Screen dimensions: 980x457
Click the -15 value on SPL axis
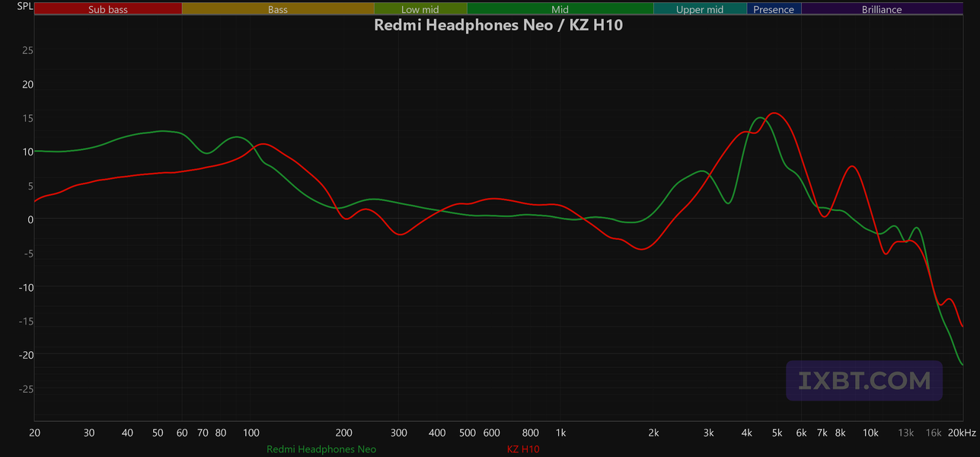pos(25,321)
